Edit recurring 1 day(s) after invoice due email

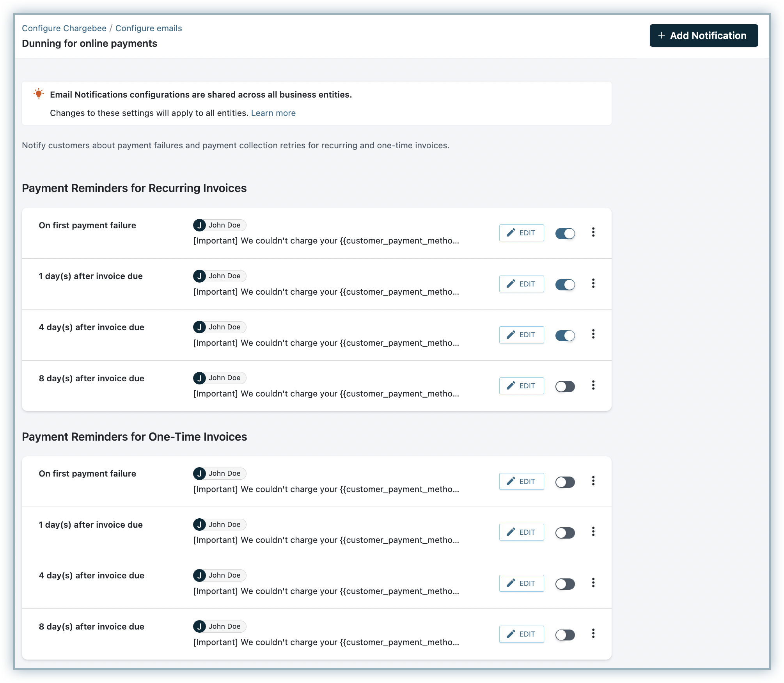click(x=521, y=284)
